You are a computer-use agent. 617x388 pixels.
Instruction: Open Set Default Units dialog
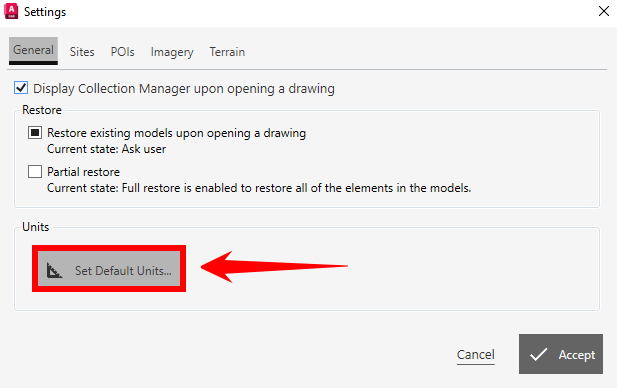(x=109, y=269)
